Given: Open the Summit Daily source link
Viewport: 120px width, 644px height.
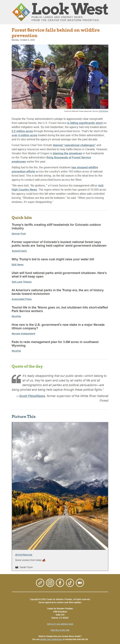Looking at the screenshot, I should tap(19, 251).
